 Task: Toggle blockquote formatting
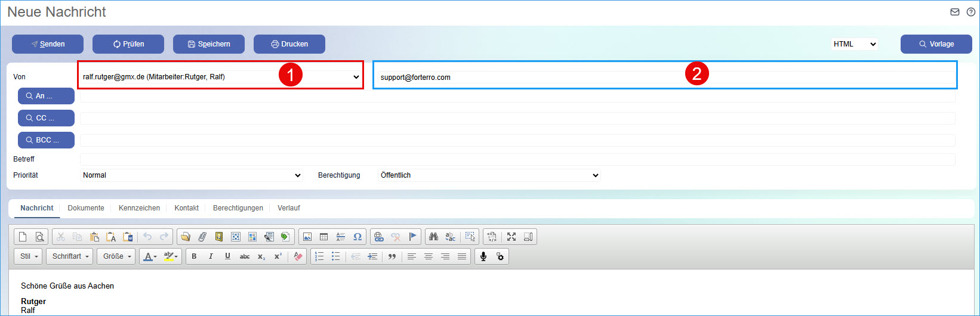[392, 256]
